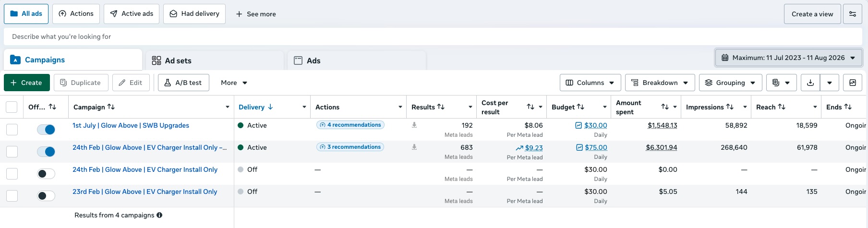Open the Columns dropdown
Image resolution: width=868 pixels, height=228 pixels.
pyautogui.click(x=591, y=83)
